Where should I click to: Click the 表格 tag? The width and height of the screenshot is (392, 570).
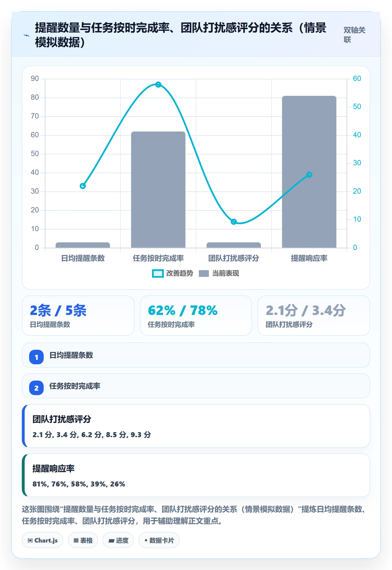(x=83, y=540)
